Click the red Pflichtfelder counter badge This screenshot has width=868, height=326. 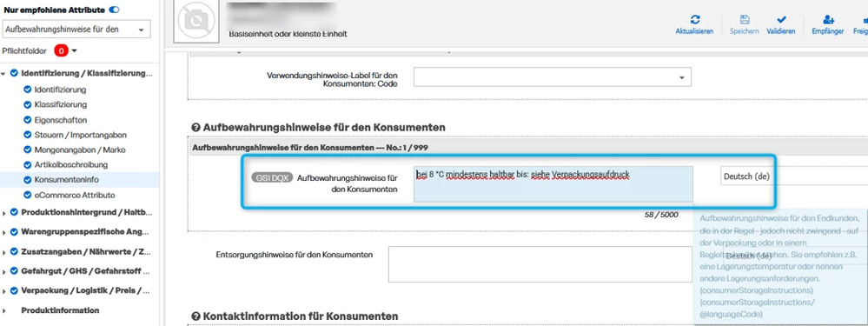click(x=61, y=51)
